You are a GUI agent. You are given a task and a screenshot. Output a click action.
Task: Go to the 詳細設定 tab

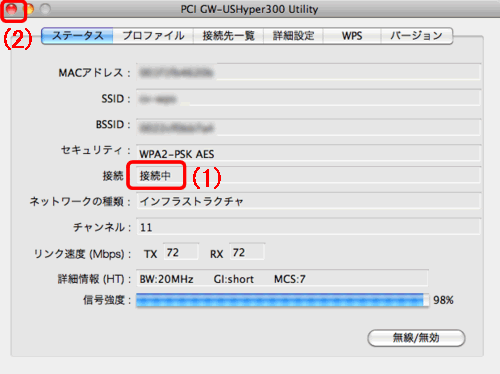coord(293,36)
